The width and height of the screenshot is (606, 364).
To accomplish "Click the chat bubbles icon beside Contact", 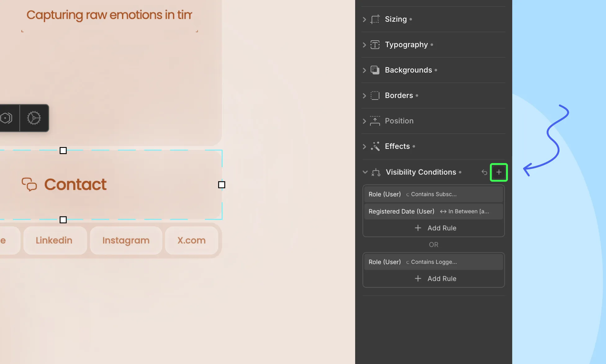I will click(x=29, y=184).
